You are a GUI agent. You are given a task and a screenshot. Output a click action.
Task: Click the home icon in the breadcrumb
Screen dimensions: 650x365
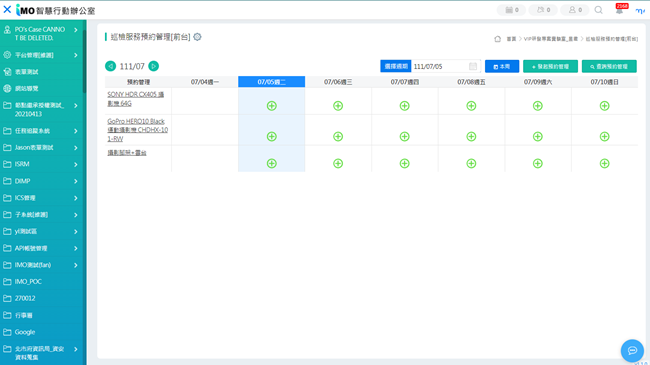(x=497, y=39)
